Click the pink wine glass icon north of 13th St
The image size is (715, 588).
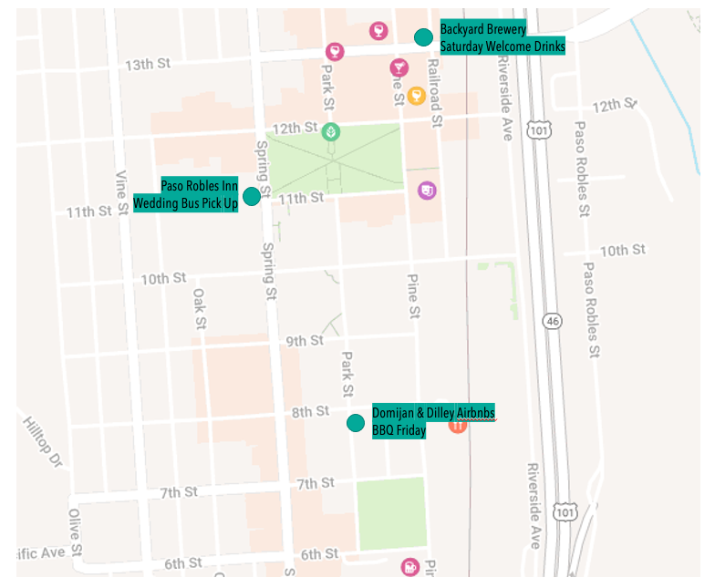point(378,32)
